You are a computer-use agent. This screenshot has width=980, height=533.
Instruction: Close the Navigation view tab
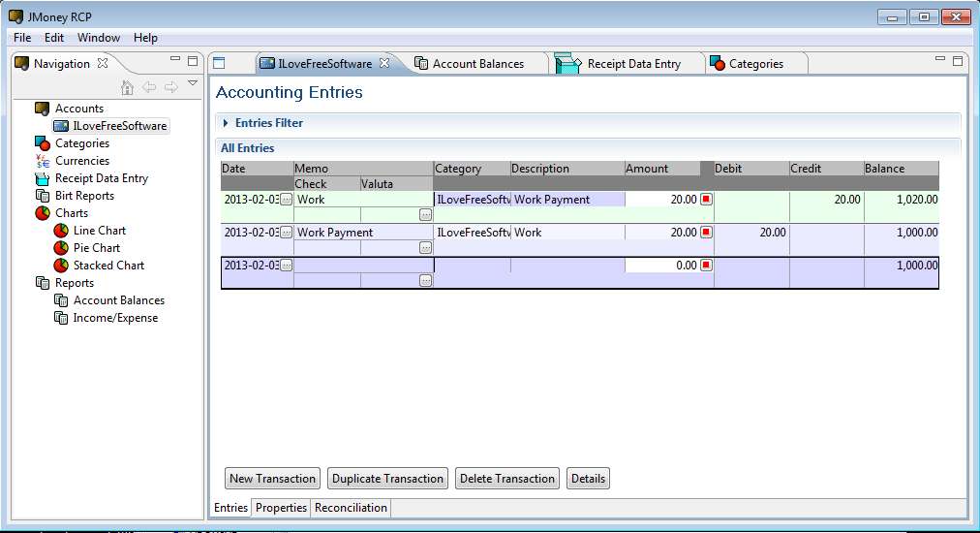pyautogui.click(x=103, y=63)
